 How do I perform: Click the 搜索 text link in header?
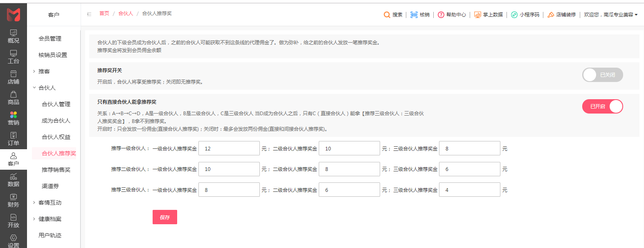[397, 15]
